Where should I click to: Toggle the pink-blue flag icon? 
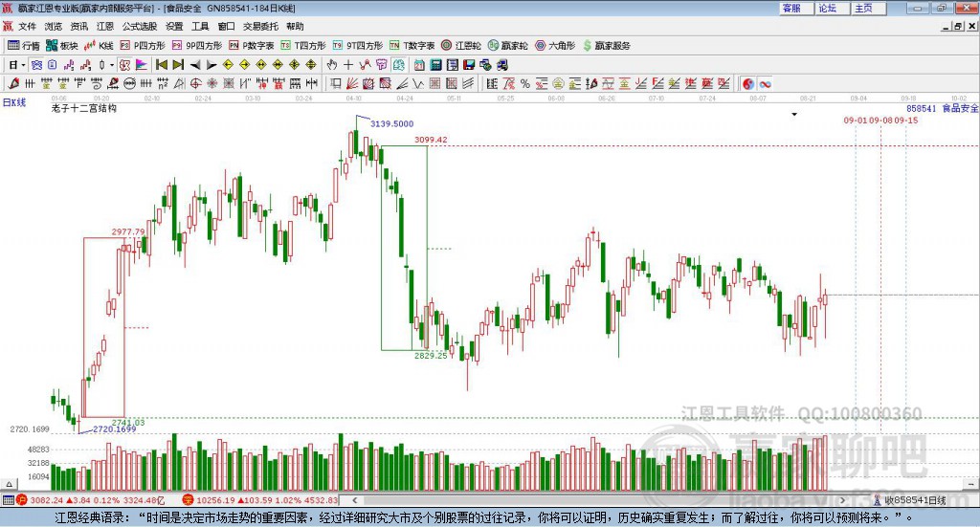[x=142, y=65]
